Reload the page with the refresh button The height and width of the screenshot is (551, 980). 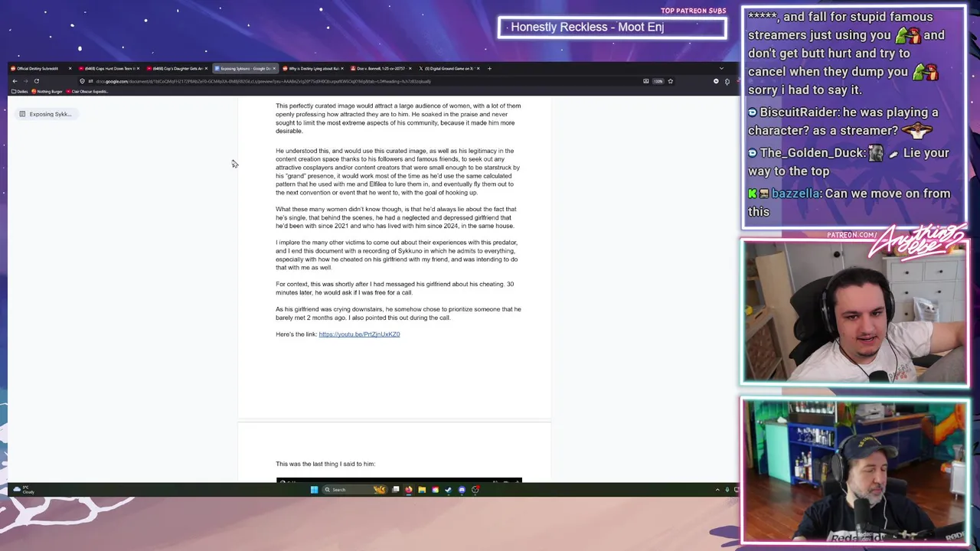(36, 81)
